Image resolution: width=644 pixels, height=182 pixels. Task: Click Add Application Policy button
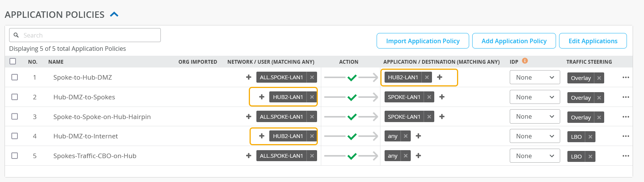[x=514, y=41]
